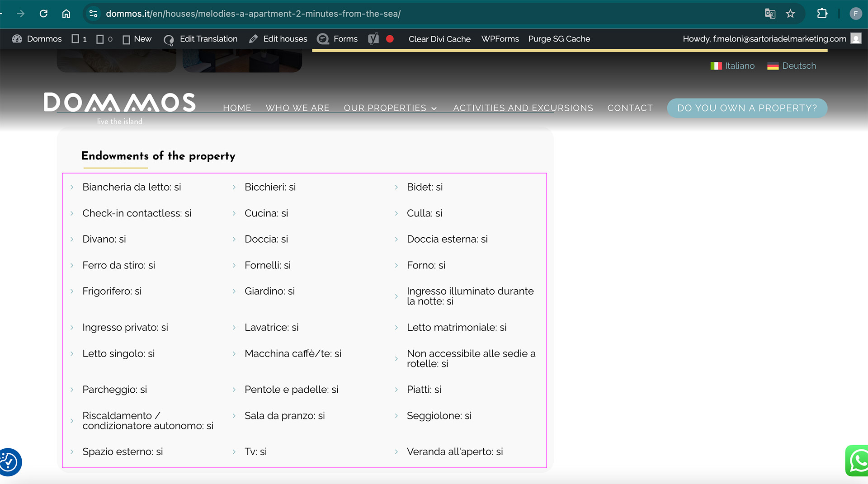Click the Yoast SEO icon in admin bar

pos(373,39)
